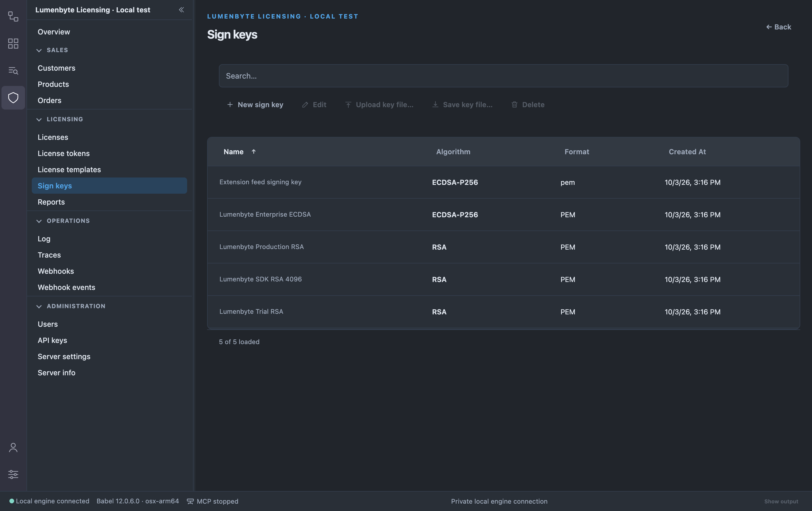This screenshot has height=511, width=812.
Task: Click the download icon for Save key file
Action: point(435,104)
